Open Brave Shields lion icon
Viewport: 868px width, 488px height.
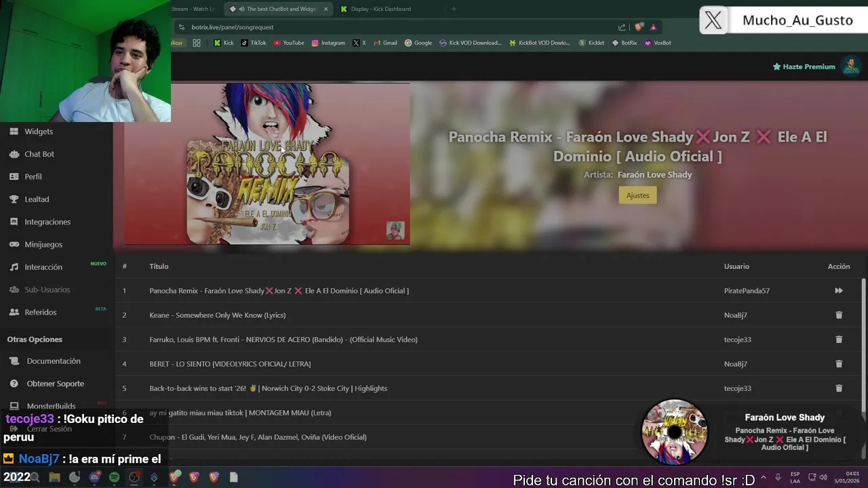[639, 27]
